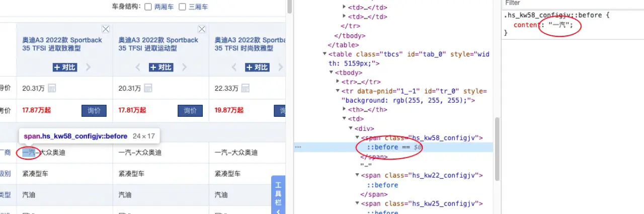Image resolution: width=644 pixels, height=214 pixels.
Task: Open 奥迪A3 2022款 35 TFSI 进取致雅型 link
Action: [62, 44]
